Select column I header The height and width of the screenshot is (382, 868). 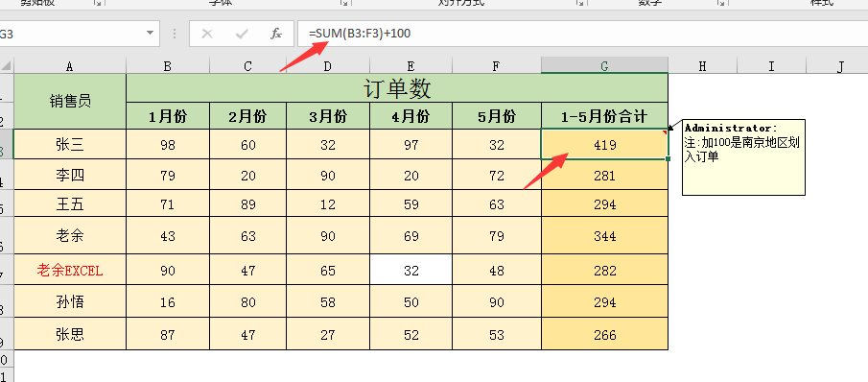pyautogui.click(x=771, y=66)
